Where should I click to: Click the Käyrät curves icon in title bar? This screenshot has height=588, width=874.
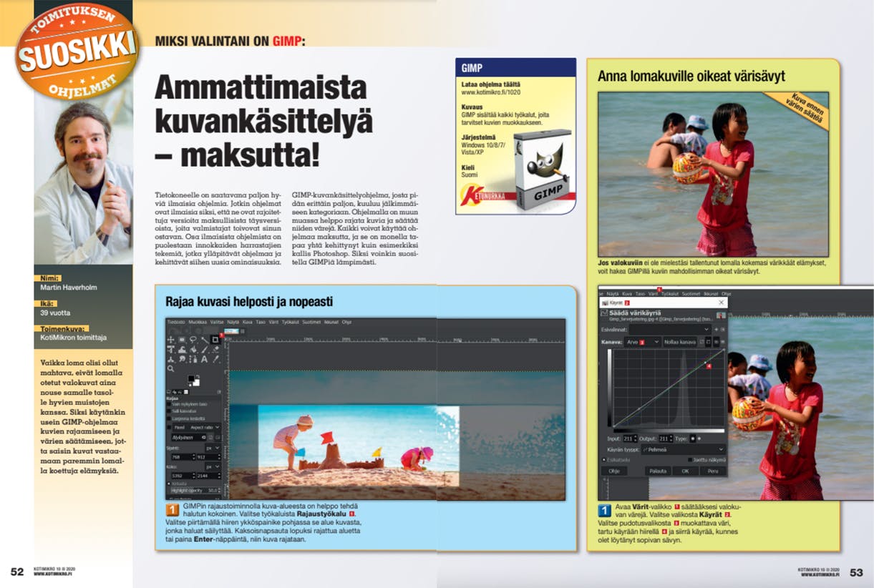pyautogui.click(x=606, y=303)
